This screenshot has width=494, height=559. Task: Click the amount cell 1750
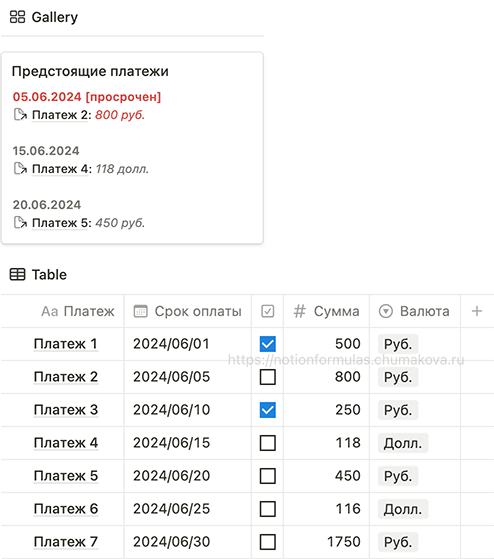point(326,542)
